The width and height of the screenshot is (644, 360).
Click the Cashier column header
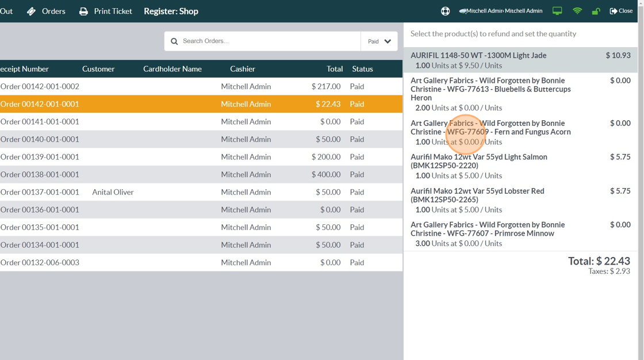click(242, 69)
